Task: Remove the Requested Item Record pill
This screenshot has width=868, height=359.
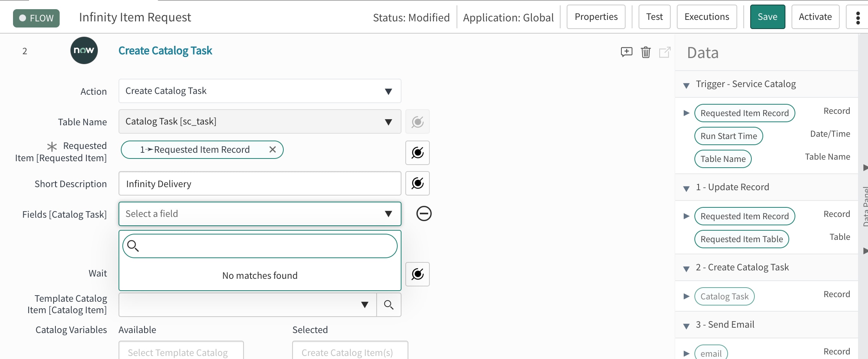Action: [273, 150]
